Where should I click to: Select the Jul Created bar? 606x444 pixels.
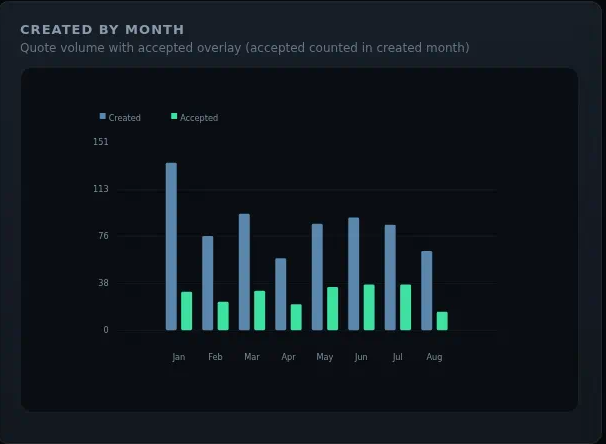390,277
